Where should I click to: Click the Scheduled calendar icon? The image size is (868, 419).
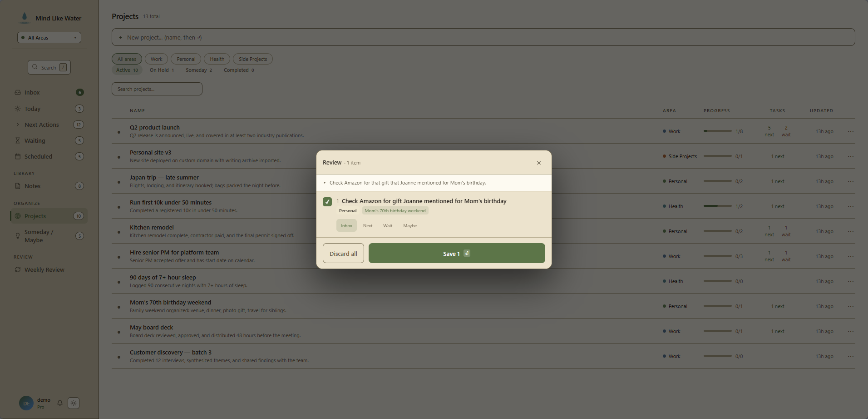point(18,156)
